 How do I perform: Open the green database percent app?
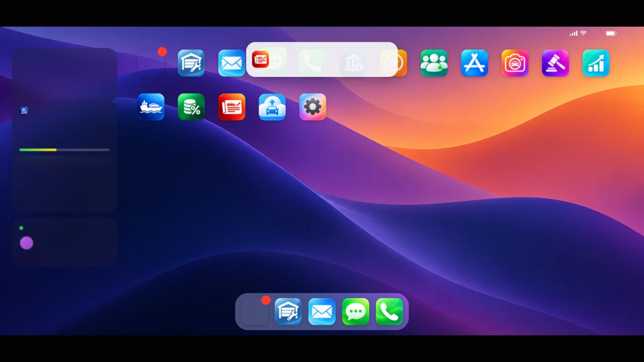[x=191, y=107]
